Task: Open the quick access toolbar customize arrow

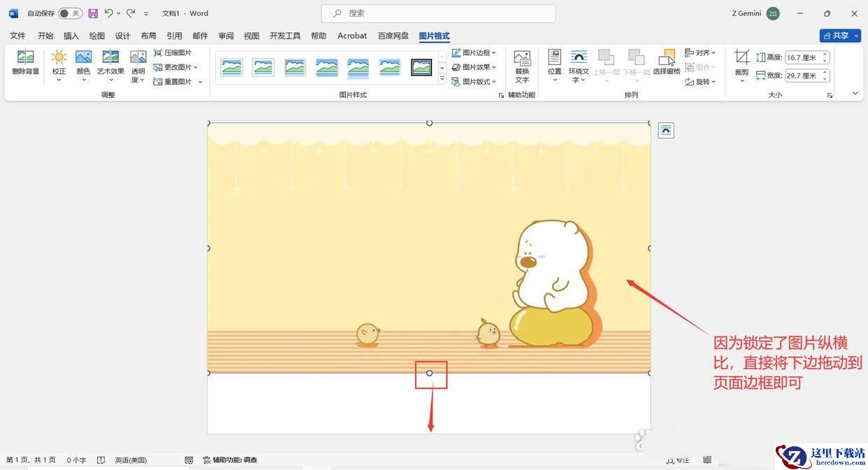Action: (x=146, y=13)
